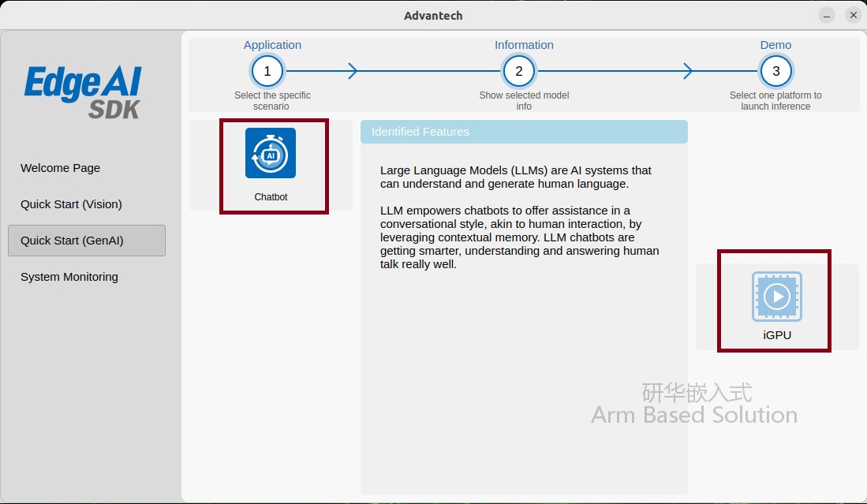Image resolution: width=867 pixels, height=504 pixels.
Task: Click the 'LLM empowers chatbots' paragraph
Action: click(x=519, y=237)
